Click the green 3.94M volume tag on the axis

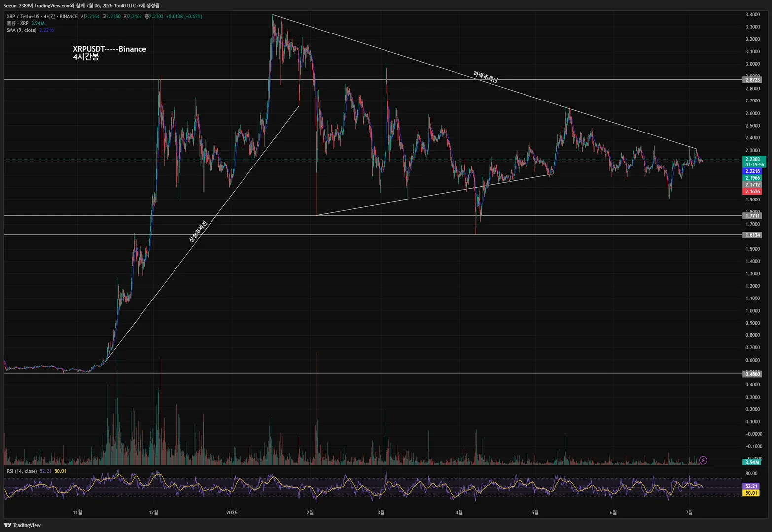tap(752, 462)
